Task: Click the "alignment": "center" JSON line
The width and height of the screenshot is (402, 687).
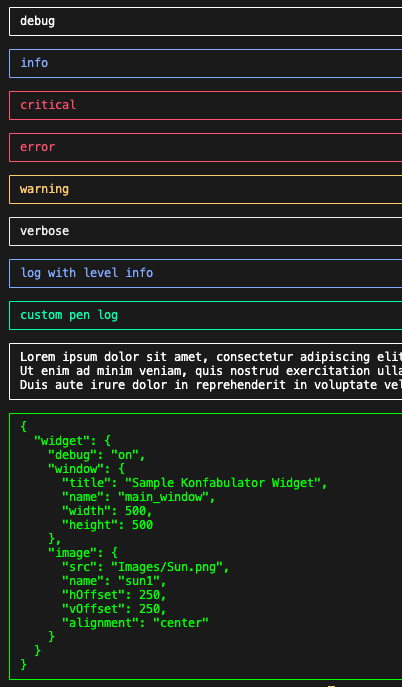Action: (135, 623)
